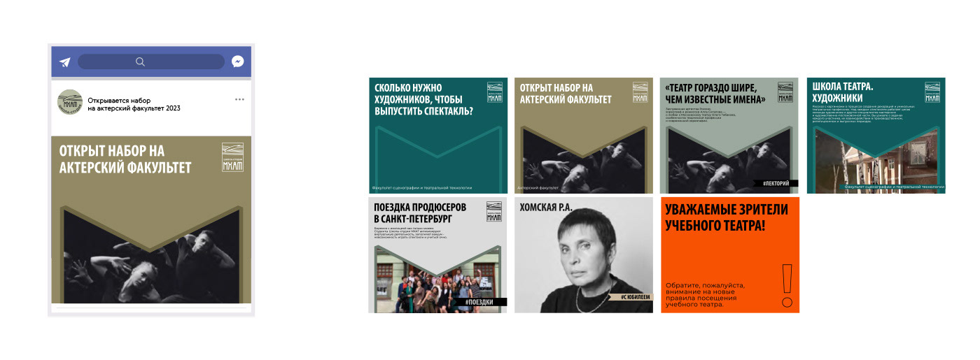Click the МХАТ logo on the mobile post image
The height and width of the screenshot is (360, 980).
232,157
